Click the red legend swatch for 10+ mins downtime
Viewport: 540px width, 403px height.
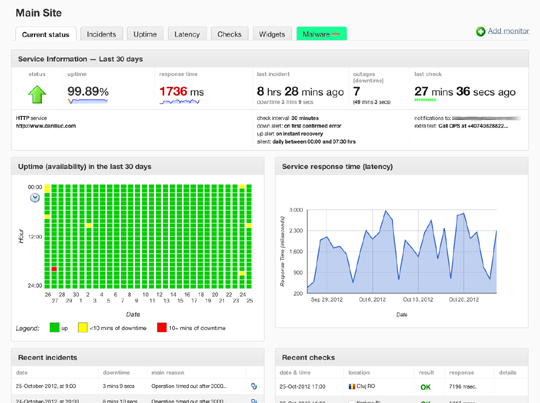pyautogui.click(x=162, y=328)
